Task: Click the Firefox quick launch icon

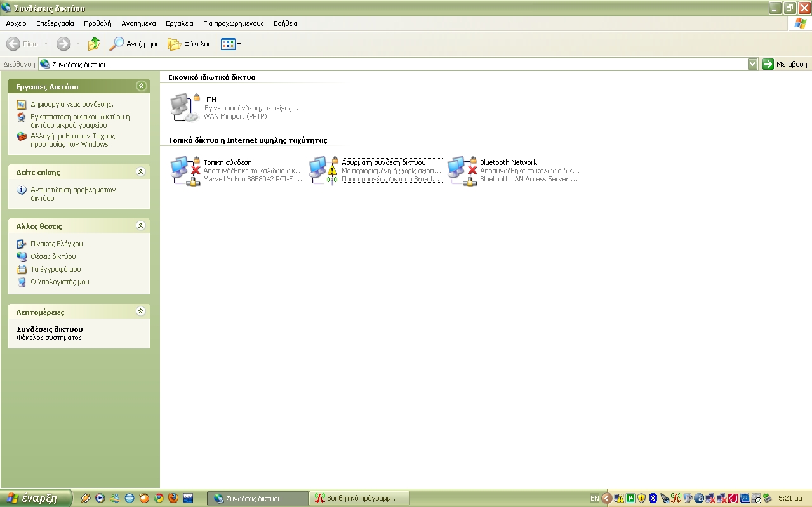Action: click(173, 498)
